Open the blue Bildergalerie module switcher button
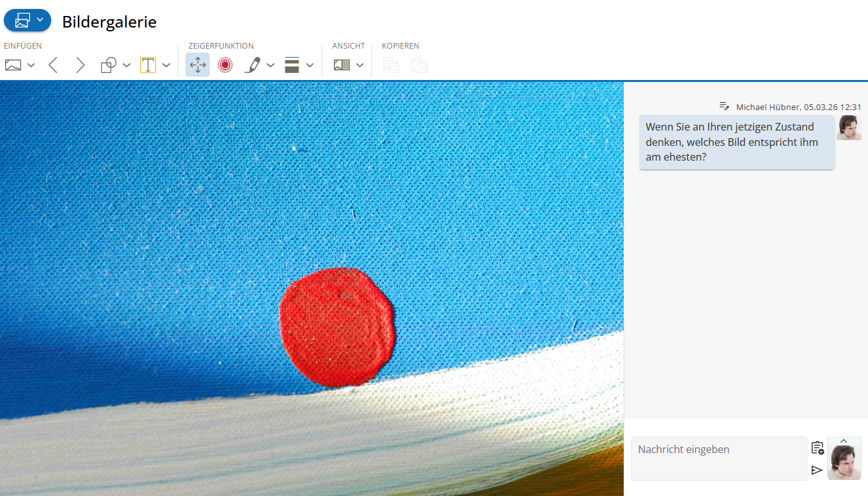This screenshot has height=496, width=868. [x=28, y=20]
